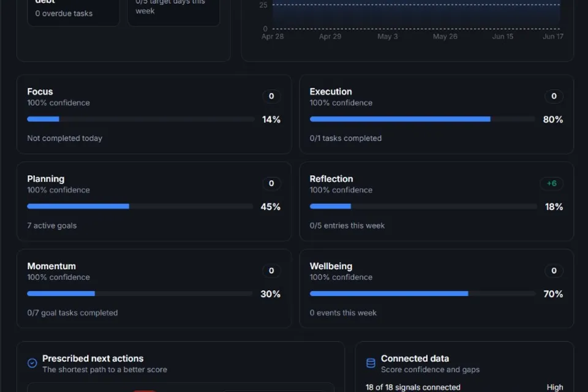Click the Momentum progress bar

140,294
